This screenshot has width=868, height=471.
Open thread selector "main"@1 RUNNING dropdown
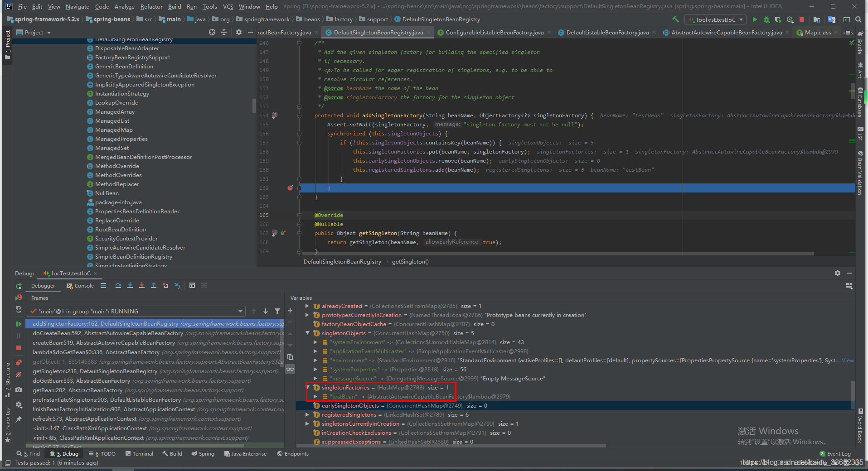coord(136,311)
